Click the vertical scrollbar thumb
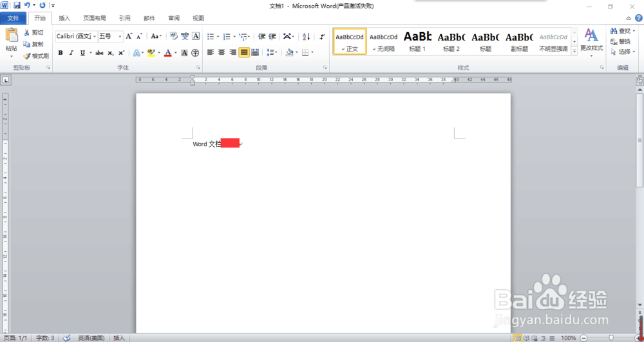Image resolution: width=644 pixels, height=342 pixels. pyautogui.click(x=639, y=140)
